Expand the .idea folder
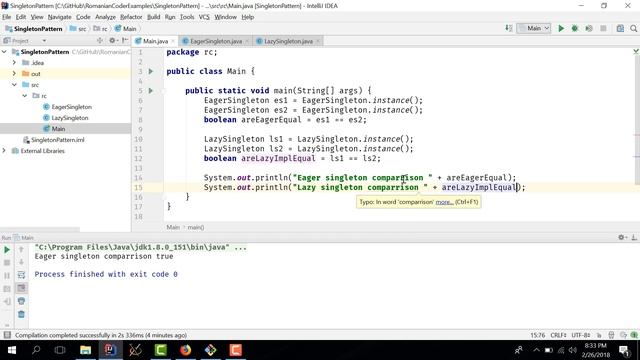 [14, 63]
